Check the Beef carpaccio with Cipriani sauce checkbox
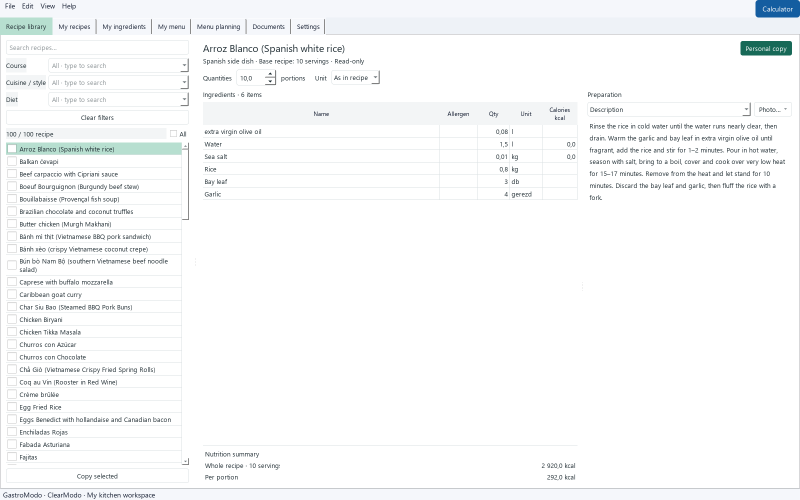This screenshot has height=500, width=800. click(x=12, y=174)
